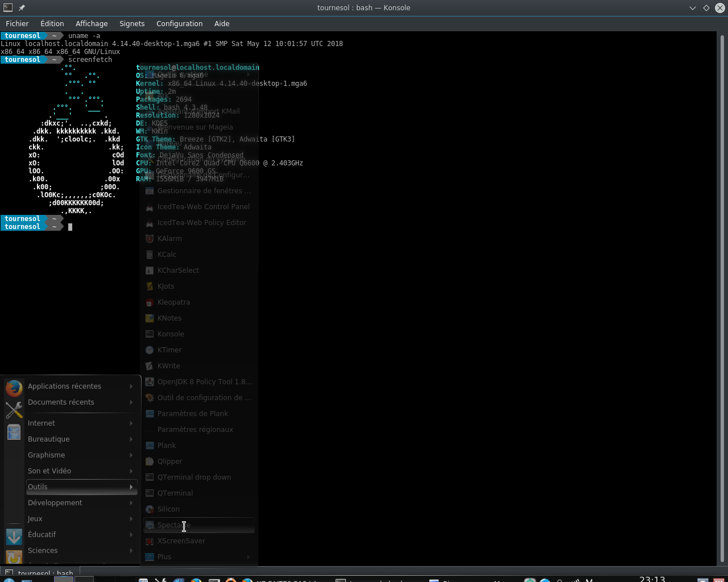This screenshot has width=728, height=582.
Task: Click the Plank dock icon in submenu
Action: click(150, 446)
